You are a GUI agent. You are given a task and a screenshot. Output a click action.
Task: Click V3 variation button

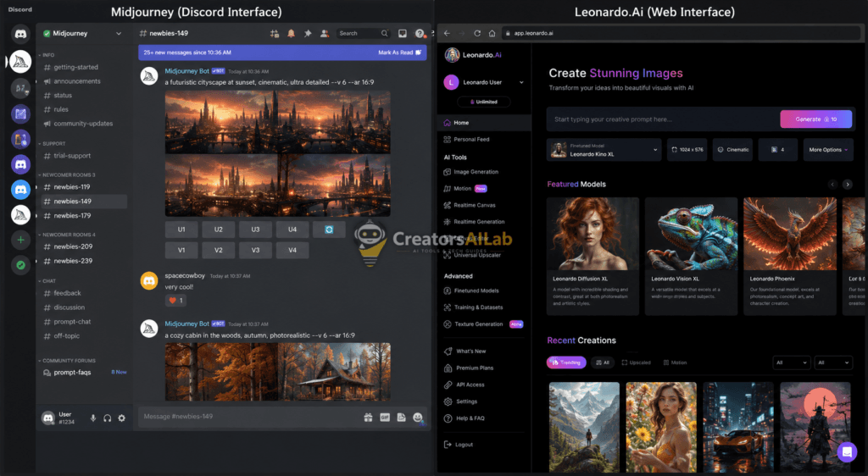click(255, 251)
